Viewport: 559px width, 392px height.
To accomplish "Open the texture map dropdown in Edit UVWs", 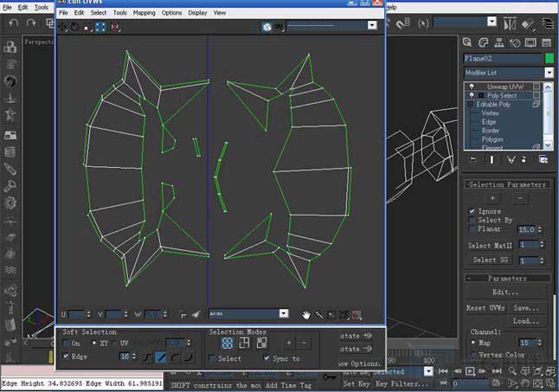I will [372, 25].
